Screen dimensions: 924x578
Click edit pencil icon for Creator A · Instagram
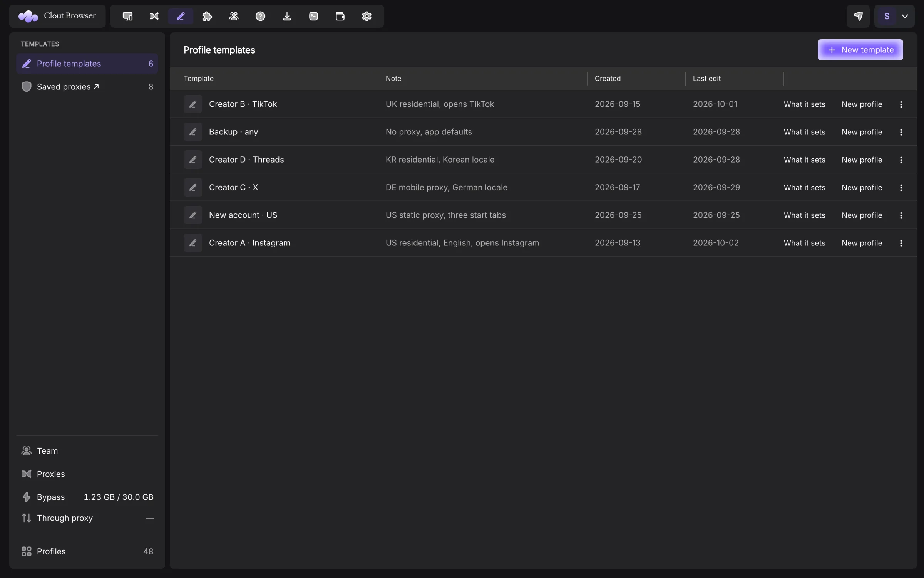(x=193, y=243)
